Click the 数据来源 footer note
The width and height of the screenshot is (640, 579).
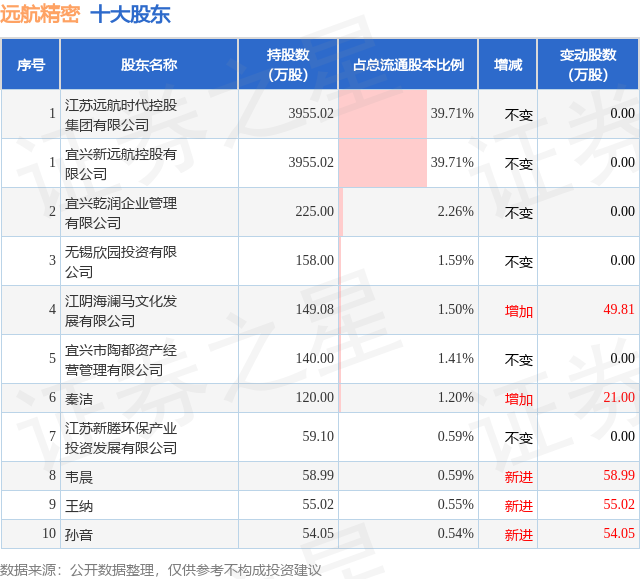(161, 570)
